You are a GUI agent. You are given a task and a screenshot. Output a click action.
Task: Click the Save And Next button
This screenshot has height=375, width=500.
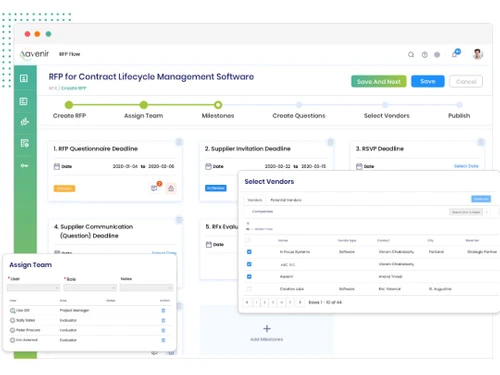(379, 81)
